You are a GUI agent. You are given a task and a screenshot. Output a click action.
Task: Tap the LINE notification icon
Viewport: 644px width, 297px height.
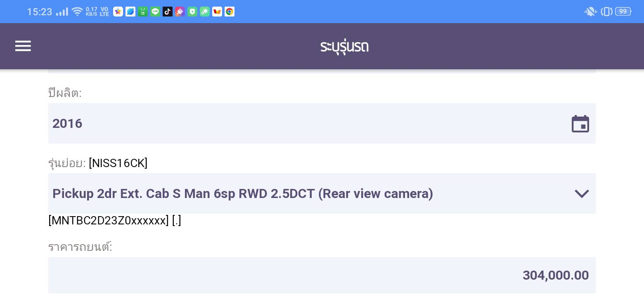[x=155, y=12]
